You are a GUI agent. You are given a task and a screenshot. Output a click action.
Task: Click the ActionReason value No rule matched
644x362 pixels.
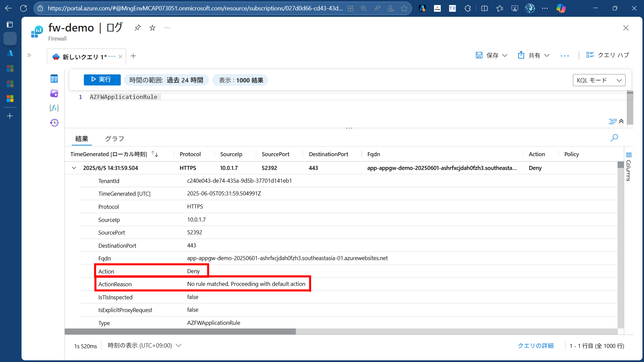point(246,284)
